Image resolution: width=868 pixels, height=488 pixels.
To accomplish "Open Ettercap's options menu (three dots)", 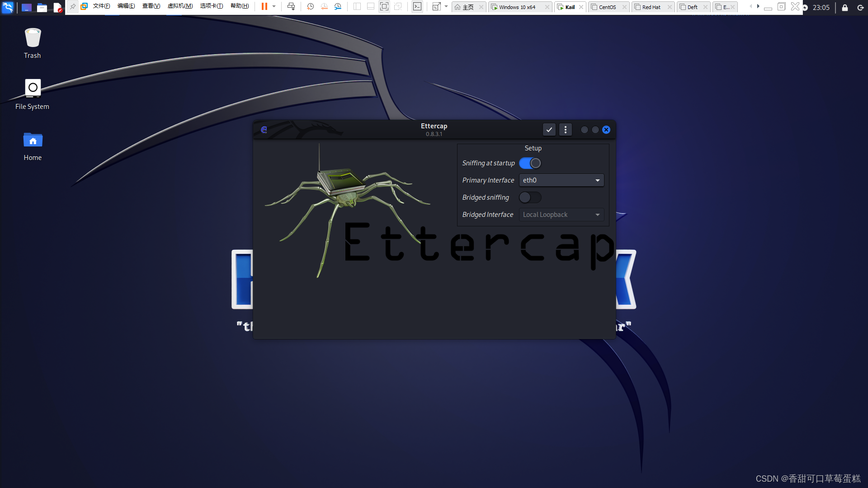I will pos(565,130).
